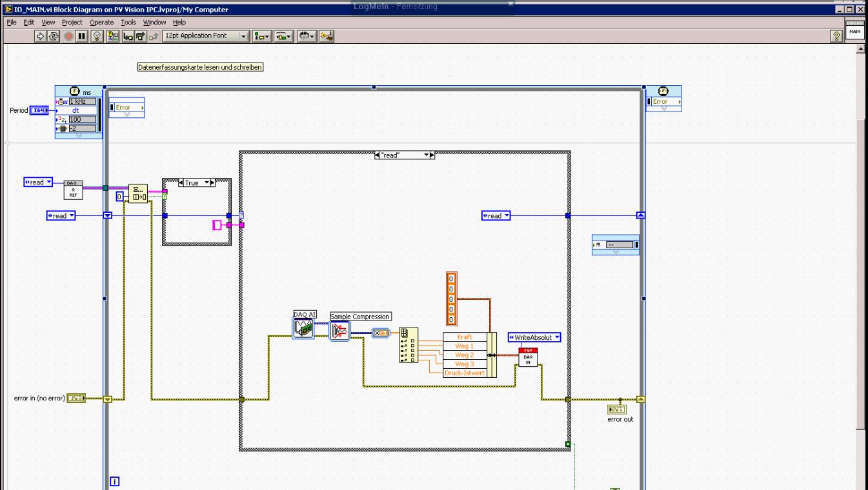Expand the Reorder objects dropdown

[x=305, y=36]
